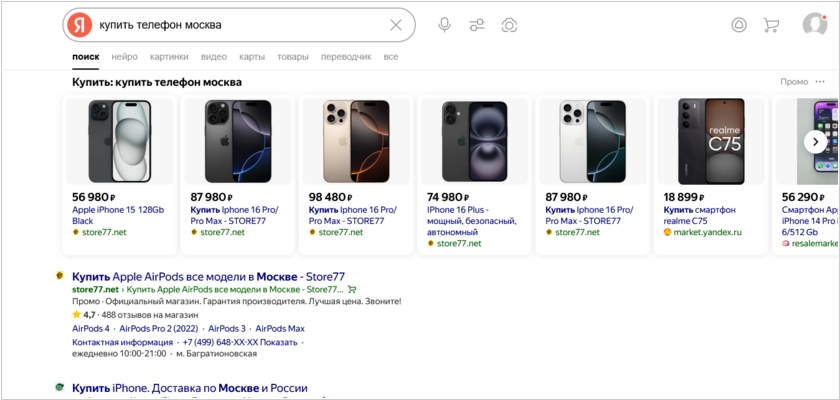The image size is (840, 400).
Task: Click Store77 favicon beside AirPods result
Action: point(60,276)
